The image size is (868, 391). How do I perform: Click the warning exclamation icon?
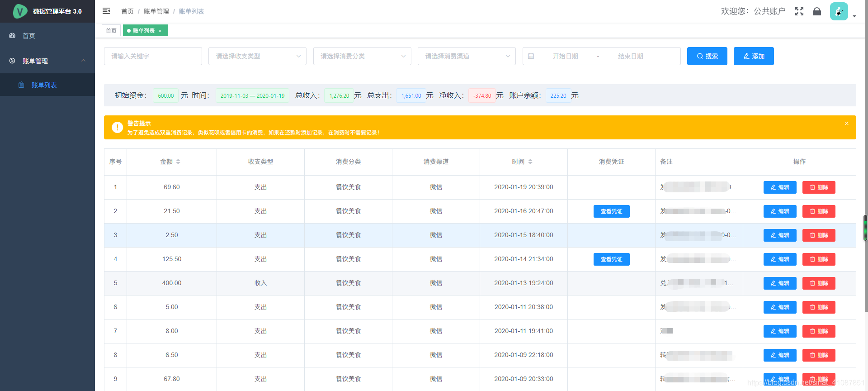[x=117, y=128]
